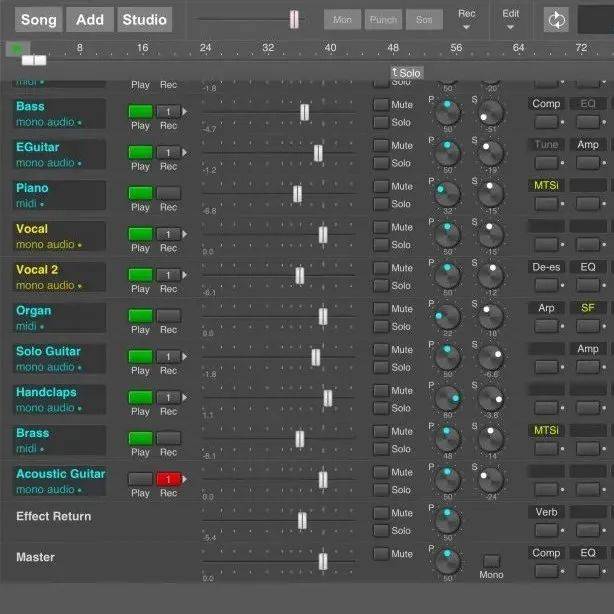The height and width of the screenshot is (614, 614).
Task: Click the Vocal 2 send knob
Action: tap(491, 276)
